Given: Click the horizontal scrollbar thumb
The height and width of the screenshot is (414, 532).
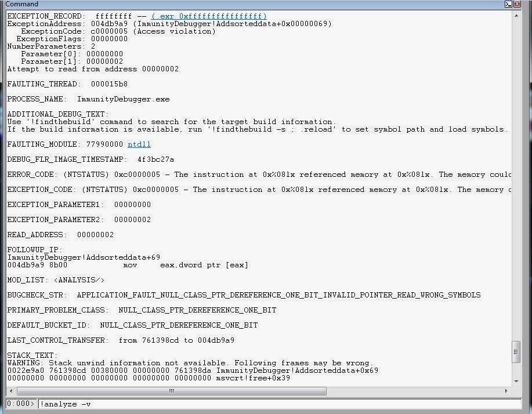Looking at the screenshot, I should pos(171,391).
